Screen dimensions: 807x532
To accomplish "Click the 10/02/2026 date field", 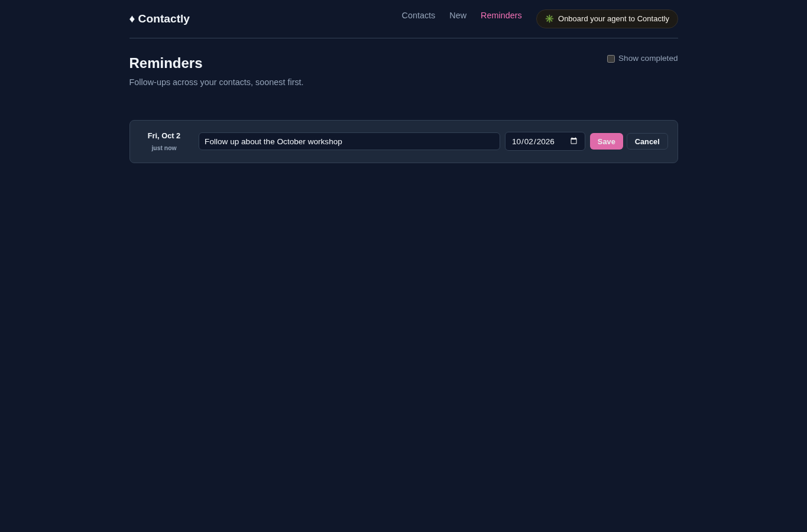I will pyautogui.click(x=545, y=141).
